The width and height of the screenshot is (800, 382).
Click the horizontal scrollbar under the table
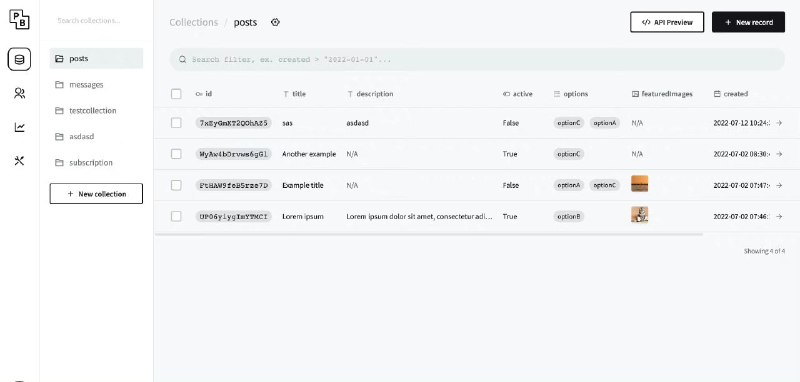[x=429, y=234]
